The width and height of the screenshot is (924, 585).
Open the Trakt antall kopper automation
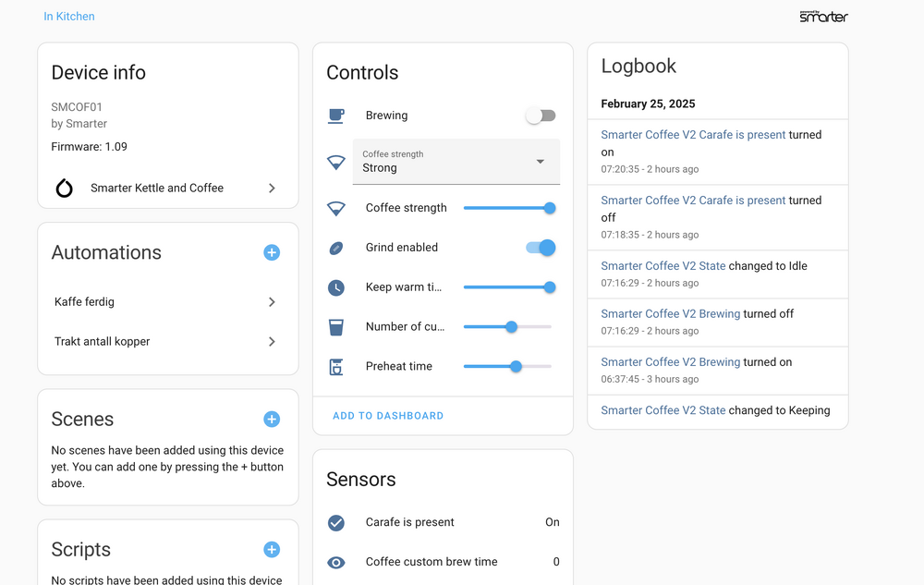click(x=167, y=342)
